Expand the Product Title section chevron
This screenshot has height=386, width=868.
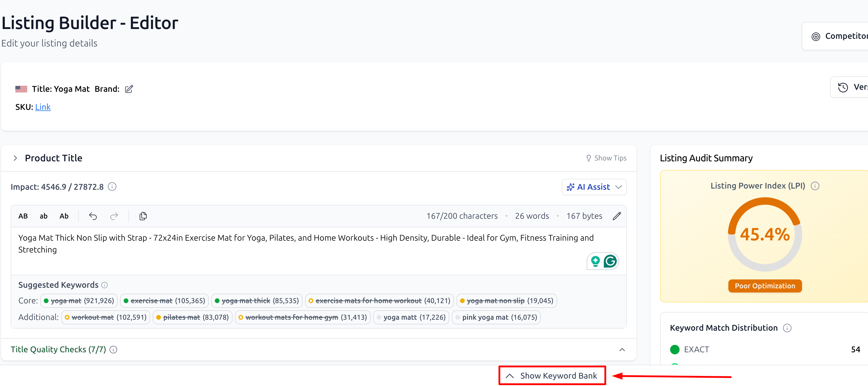[x=15, y=158]
